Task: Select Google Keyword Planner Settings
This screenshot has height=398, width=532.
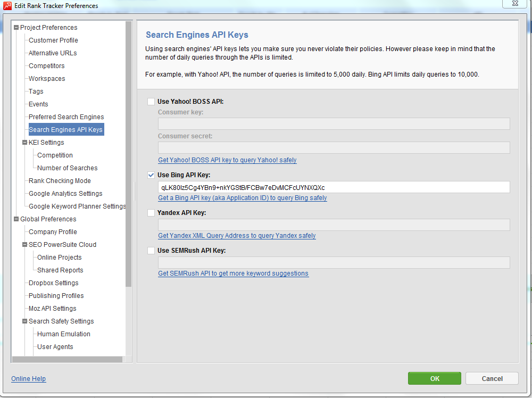Action: coord(77,206)
